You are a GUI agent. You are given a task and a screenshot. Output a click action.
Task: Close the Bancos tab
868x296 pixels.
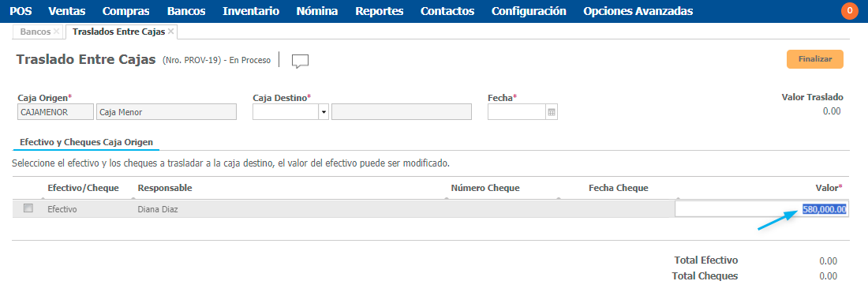click(57, 32)
